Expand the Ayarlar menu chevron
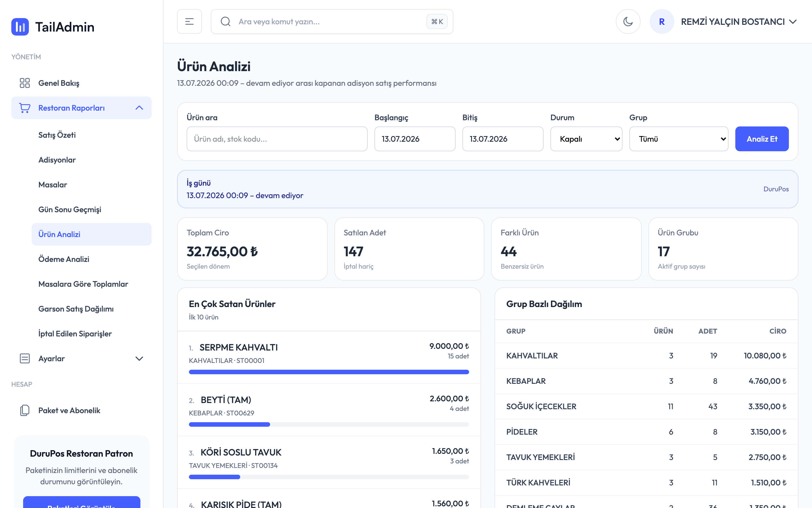Screen dimensions: 812x508 pyautogui.click(x=139, y=358)
